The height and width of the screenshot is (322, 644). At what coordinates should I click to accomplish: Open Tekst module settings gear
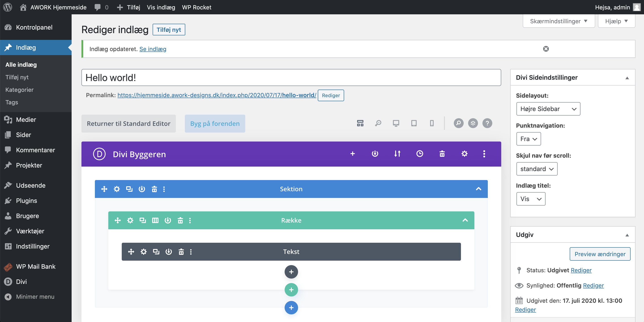pyautogui.click(x=143, y=251)
